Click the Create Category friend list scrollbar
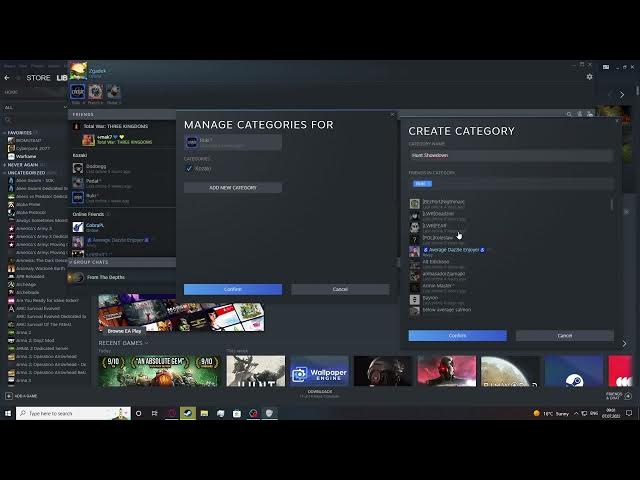 click(611, 204)
